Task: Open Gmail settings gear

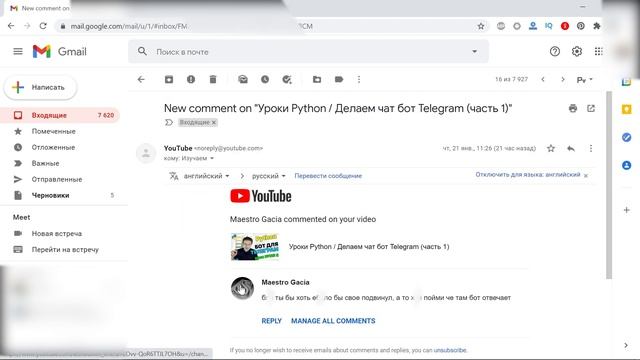Action: click(x=577, y=51)
